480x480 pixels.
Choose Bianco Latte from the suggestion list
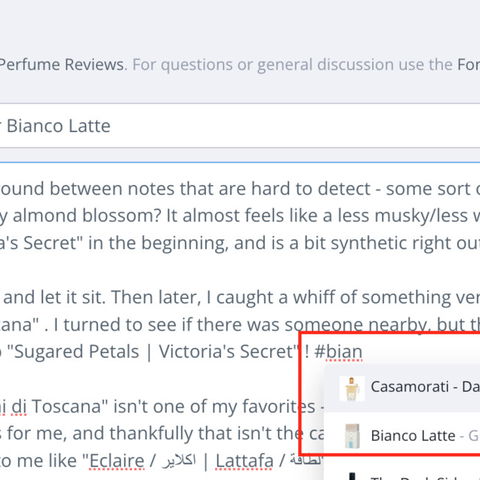tap(402, 435)
